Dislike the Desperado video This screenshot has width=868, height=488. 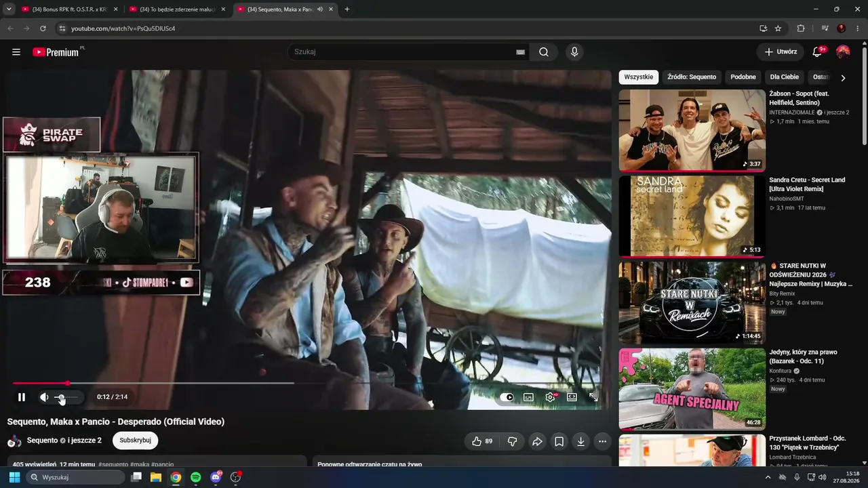click(x=512, y=441)
